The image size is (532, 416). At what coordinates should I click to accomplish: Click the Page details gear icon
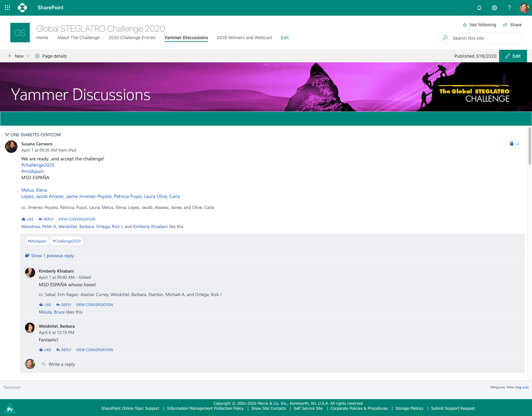point(37,56)
